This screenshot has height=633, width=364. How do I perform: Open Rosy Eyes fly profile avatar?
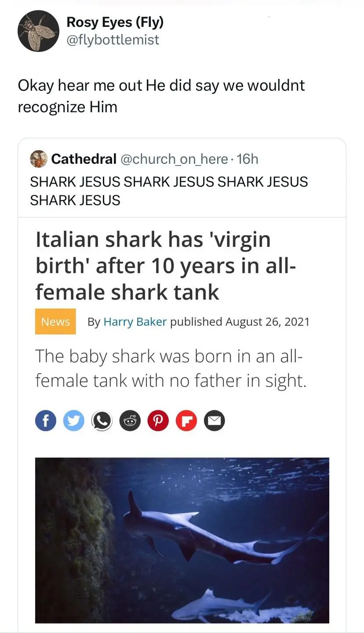38,31
